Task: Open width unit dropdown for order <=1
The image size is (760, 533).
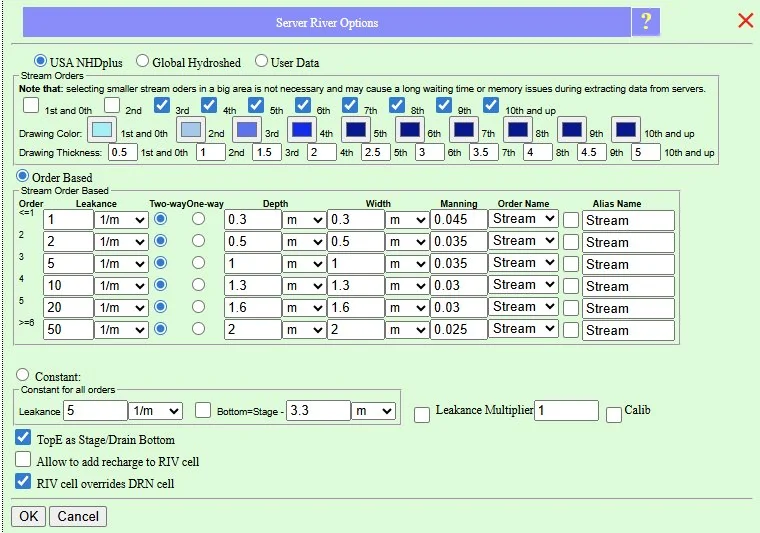Action: pos(407,219)
